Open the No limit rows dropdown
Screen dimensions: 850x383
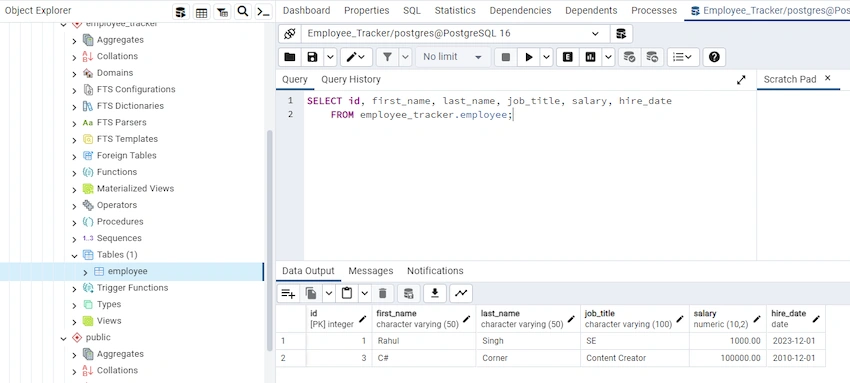pyautogui.click(x=453, y=57)
